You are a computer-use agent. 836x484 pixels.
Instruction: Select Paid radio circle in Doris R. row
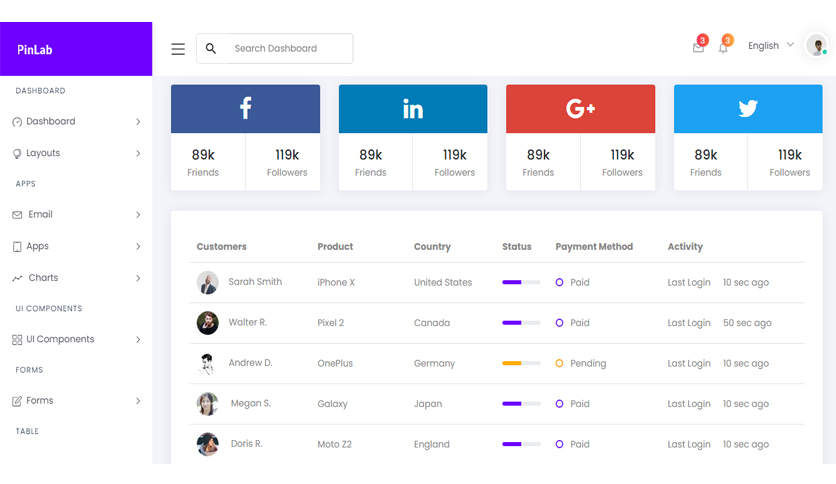coord(559,444)
